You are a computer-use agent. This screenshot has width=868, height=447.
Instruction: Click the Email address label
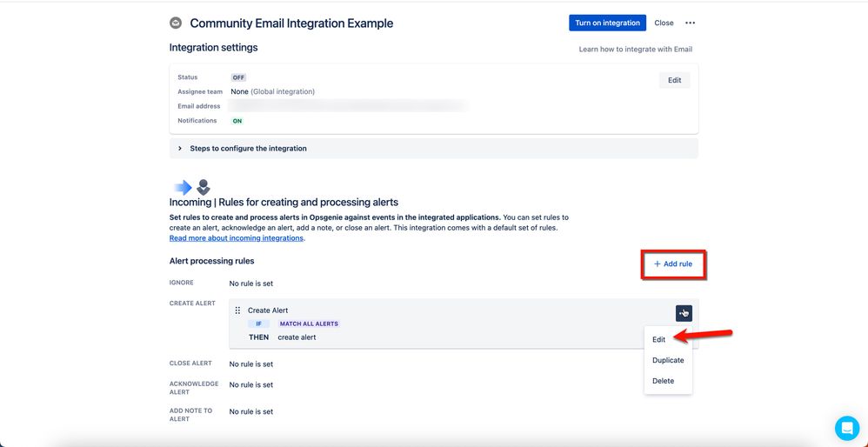198,106
